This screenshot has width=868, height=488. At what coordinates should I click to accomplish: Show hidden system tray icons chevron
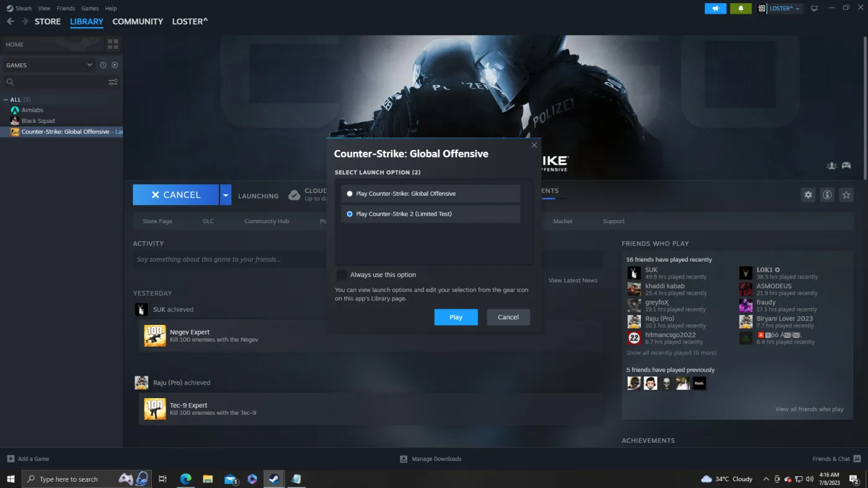point(766,479)
